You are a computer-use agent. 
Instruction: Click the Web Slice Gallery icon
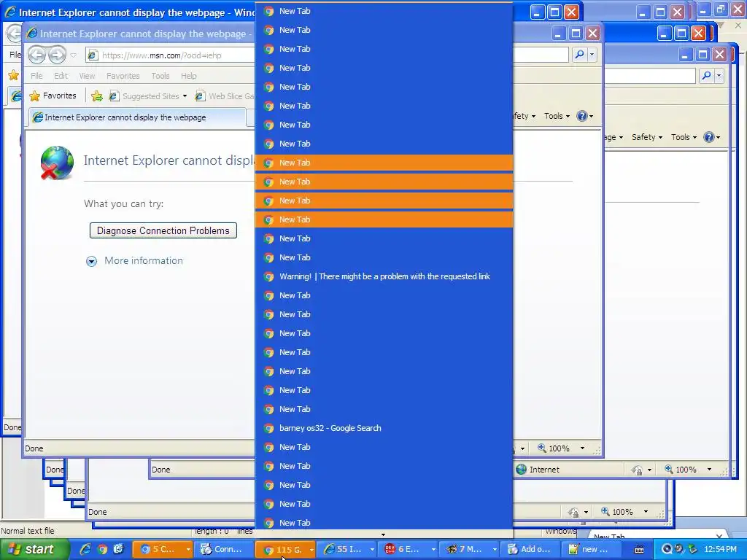click(x=200, y=96)
